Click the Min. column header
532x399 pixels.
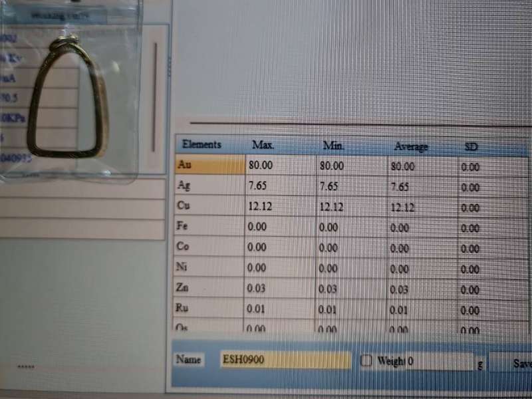click(334, 145)
